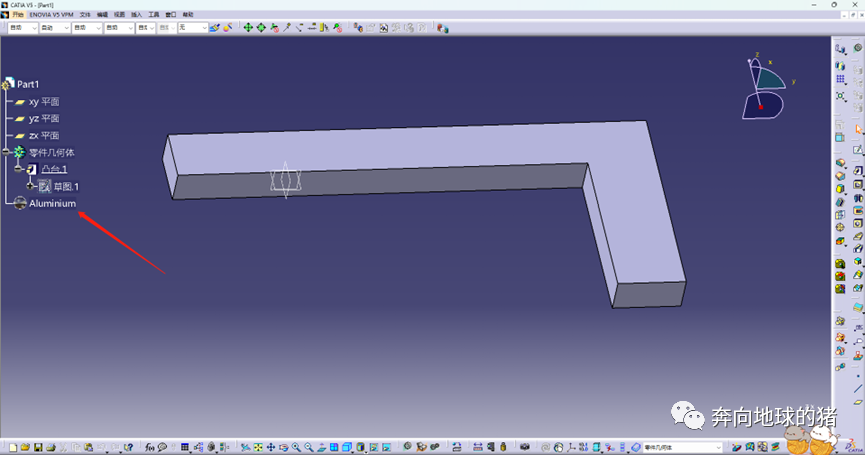This screenshot has height=455, width=865.
Task: Click the Axis System icon
Action: coord(572,447)
